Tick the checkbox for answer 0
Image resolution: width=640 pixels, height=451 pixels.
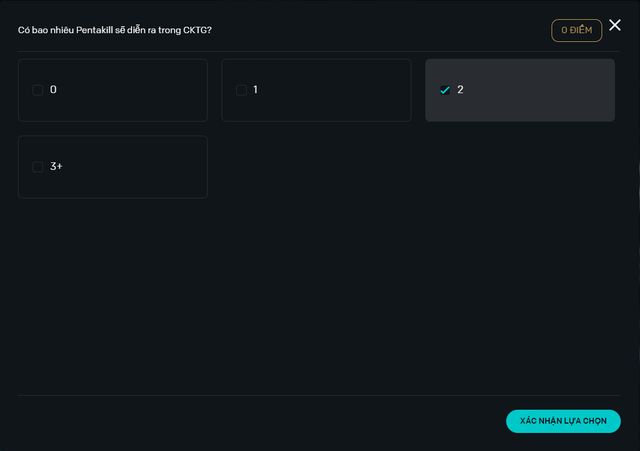coord(38,90)
